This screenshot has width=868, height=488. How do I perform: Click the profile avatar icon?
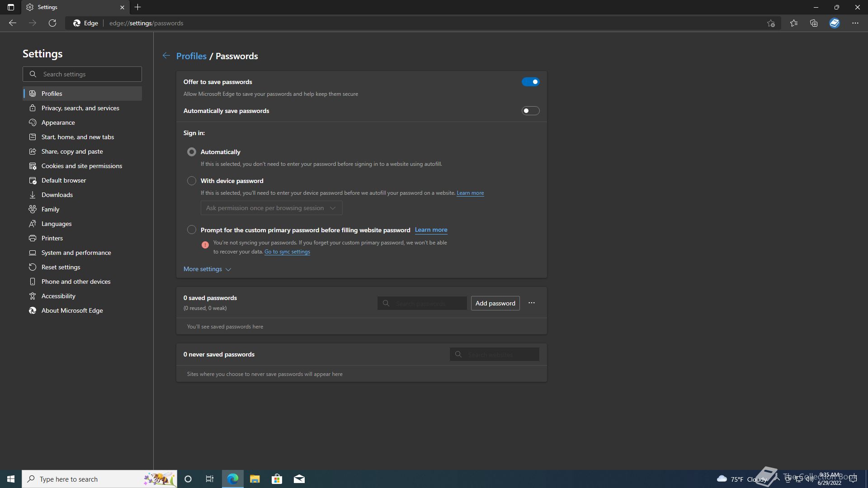click(x=835, y=23)
